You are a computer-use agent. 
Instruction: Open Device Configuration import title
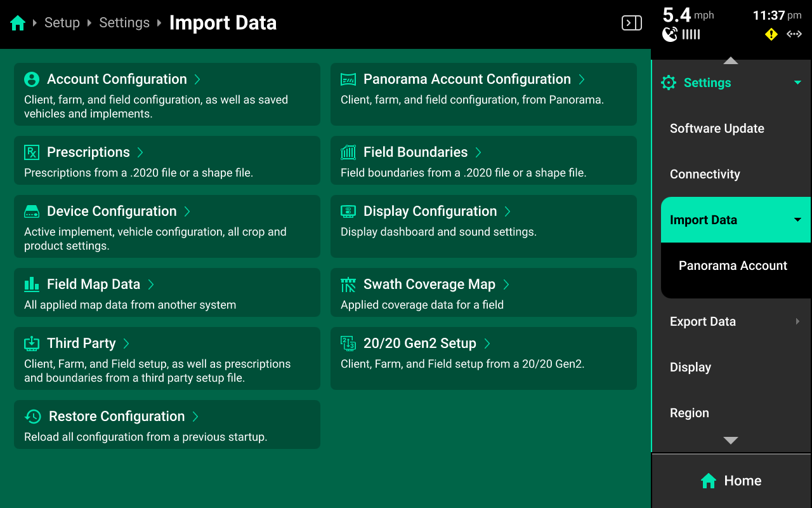[112, 211]
